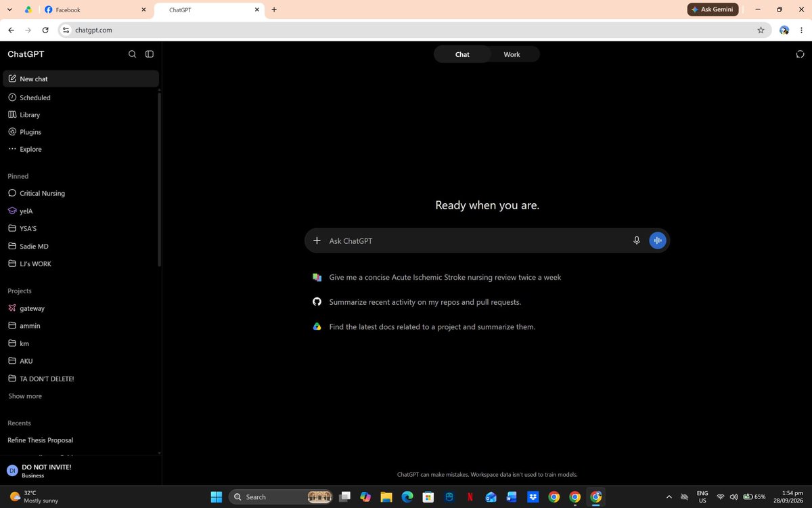Open the Windows Start menu
The height and width of the screenshot is (508, 812).
coord(217,497)
